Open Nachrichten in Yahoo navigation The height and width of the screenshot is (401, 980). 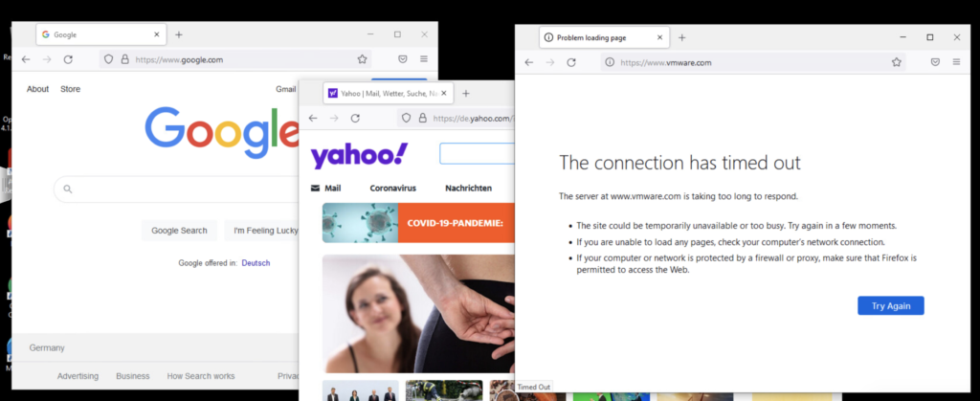click(x=468, y=188)
